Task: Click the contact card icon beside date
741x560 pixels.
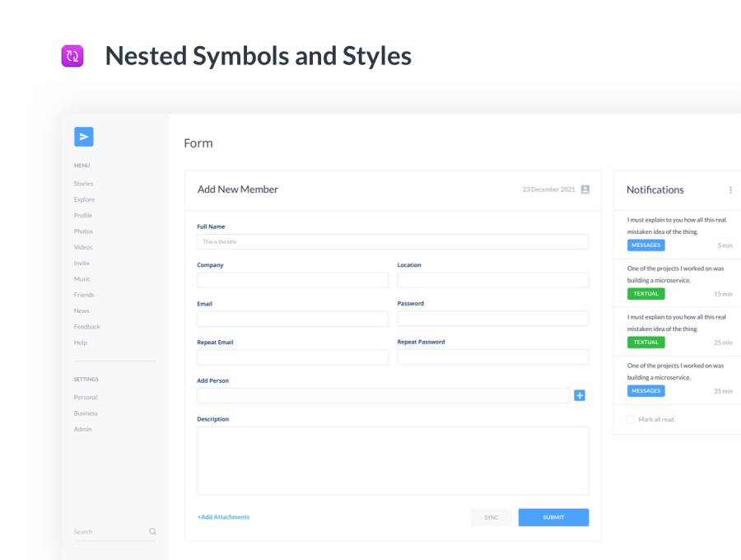Action: click(585, 189)
